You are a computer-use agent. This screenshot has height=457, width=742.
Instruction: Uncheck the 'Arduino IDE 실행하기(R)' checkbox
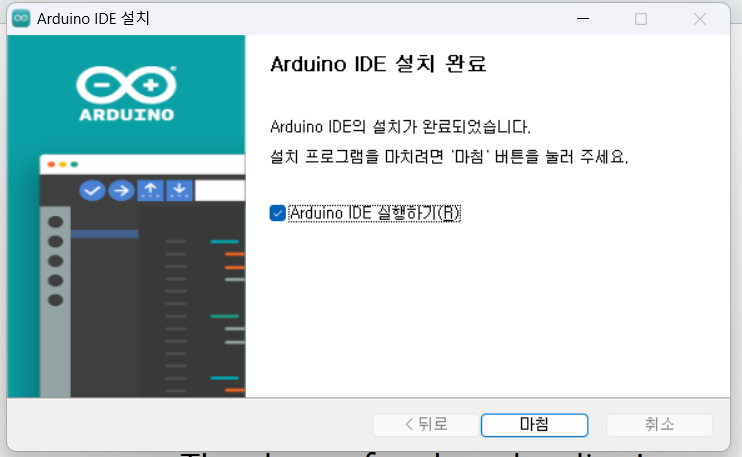pos(277,213)
